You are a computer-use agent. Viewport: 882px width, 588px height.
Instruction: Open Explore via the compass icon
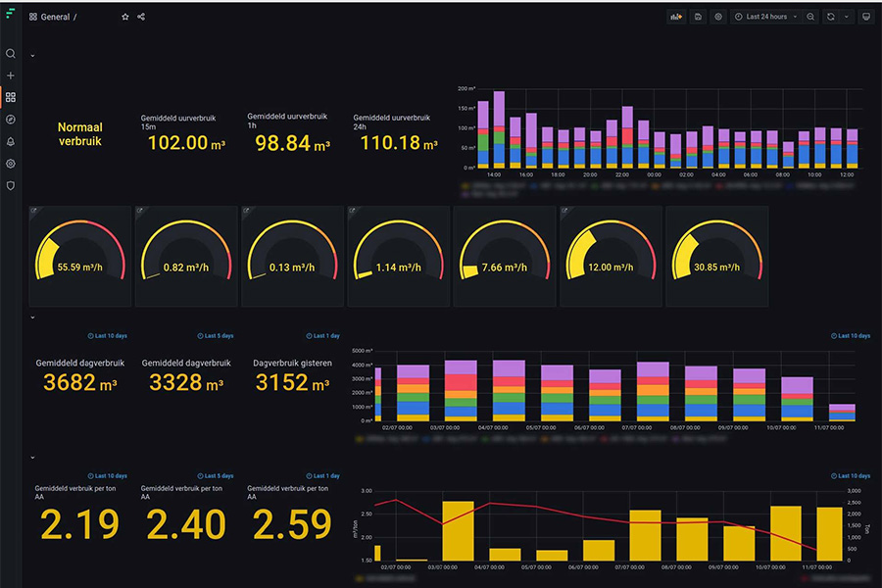coord(11,120)
